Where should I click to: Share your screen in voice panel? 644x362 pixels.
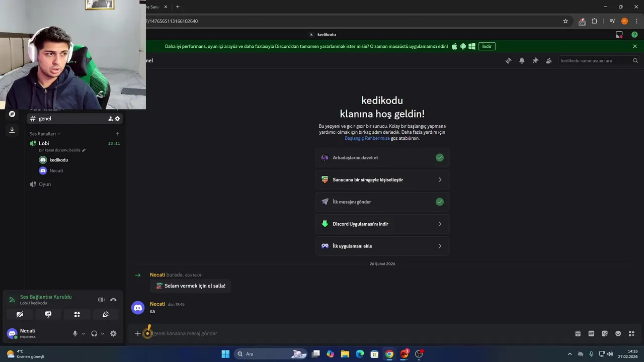pos(48,314)
